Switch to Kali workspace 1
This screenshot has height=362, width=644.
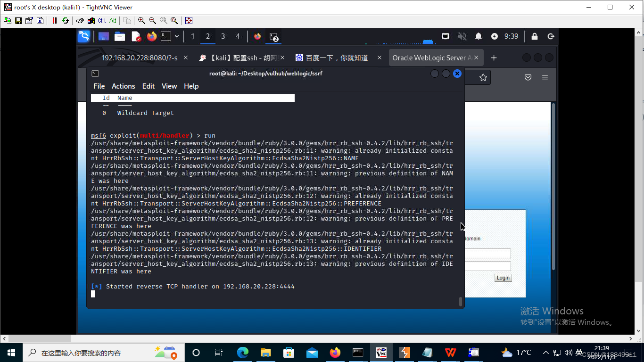192,36
